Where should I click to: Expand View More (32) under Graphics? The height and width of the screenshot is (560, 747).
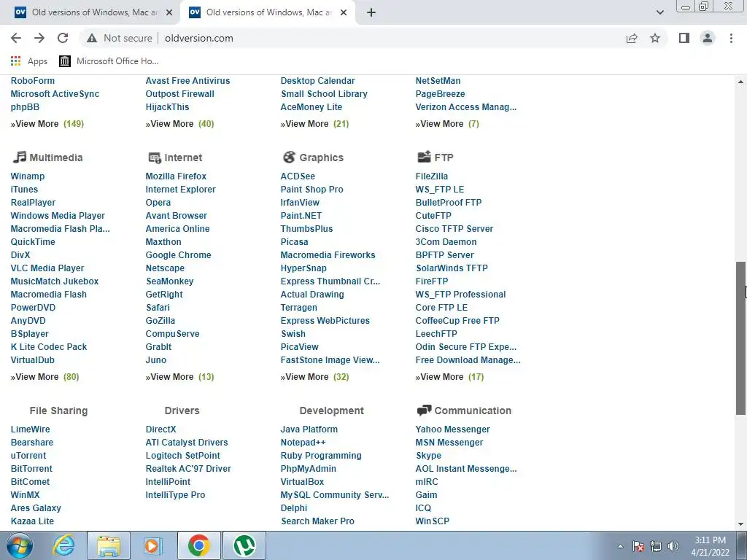tap(315, 377)
